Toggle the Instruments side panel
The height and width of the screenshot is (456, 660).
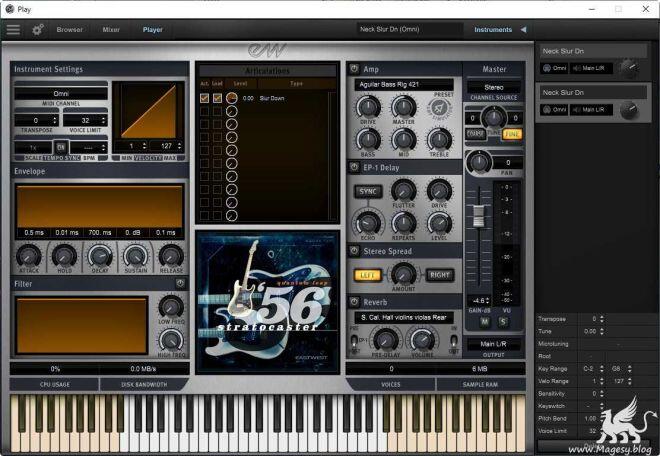pos(493,29)
